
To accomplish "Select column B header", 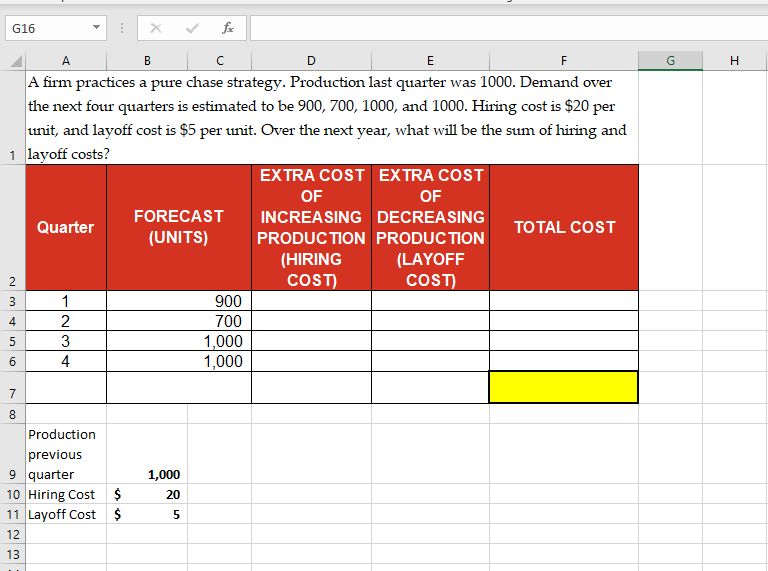I will pyautogui.click(x=147, y=60).
